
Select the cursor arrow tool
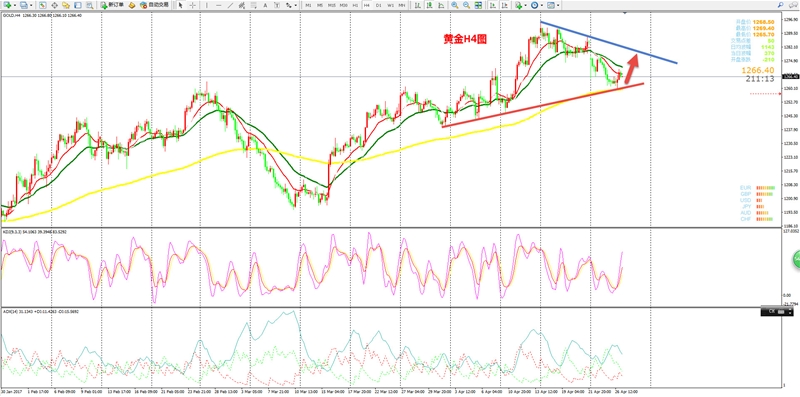click(181, 5)
